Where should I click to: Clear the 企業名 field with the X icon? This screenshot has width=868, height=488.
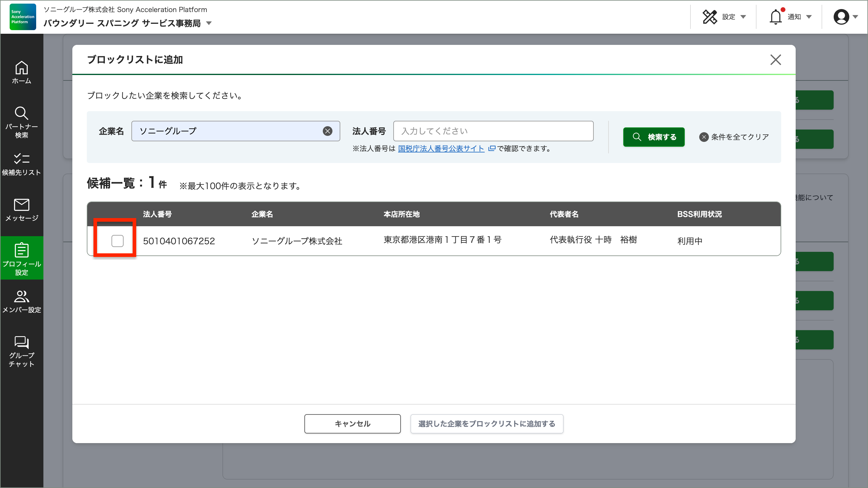point(327,131)
